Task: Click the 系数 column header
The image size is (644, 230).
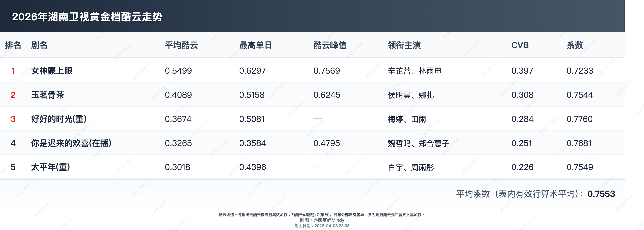Action: 574,45
